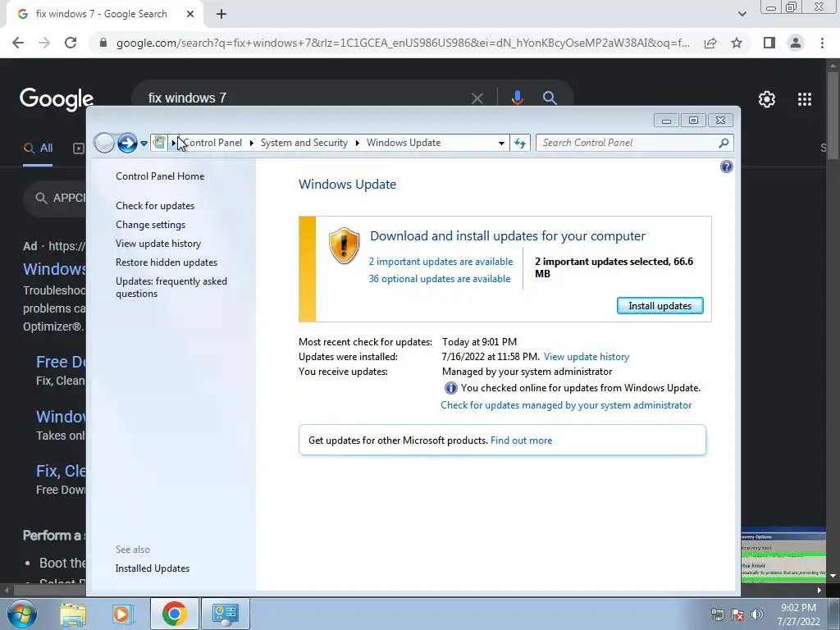Click the Install updates button

(660, 306)
